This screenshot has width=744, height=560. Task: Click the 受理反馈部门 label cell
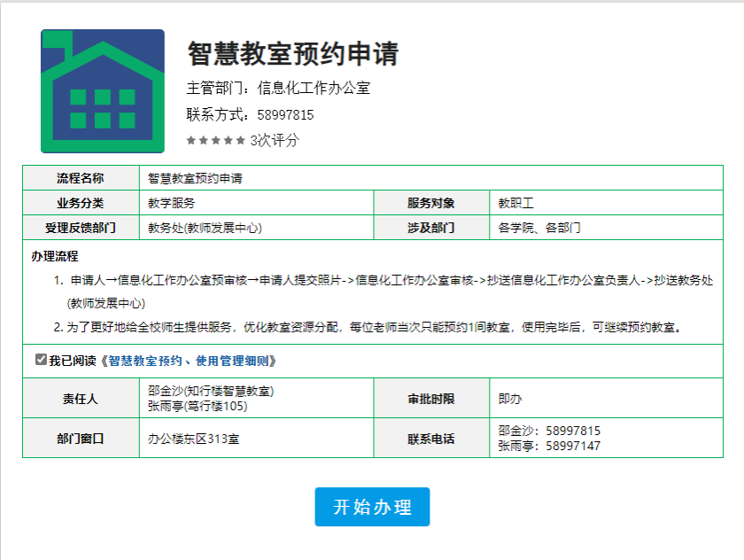[81, 228]
